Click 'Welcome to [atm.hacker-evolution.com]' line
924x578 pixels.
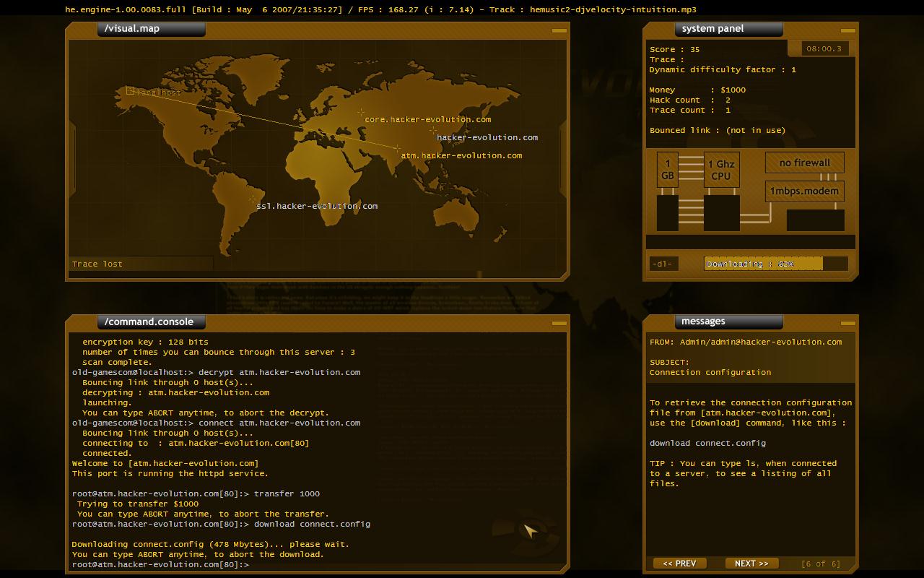click(165, 463)
